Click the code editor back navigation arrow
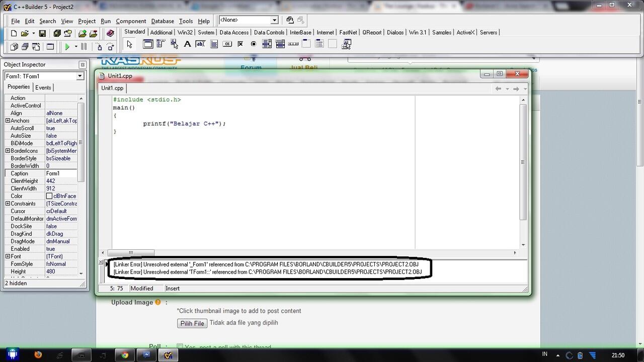The width and height of the screenshot is (644, 362). tap(498, 88)
